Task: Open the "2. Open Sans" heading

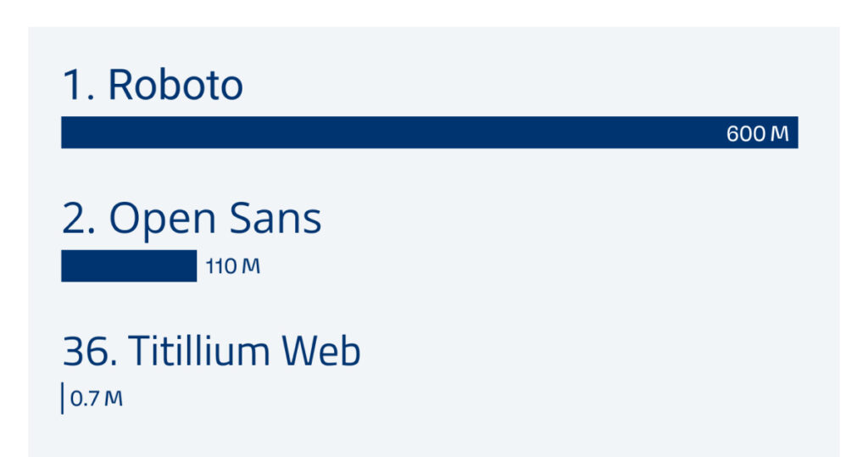Action: (192, 219)
